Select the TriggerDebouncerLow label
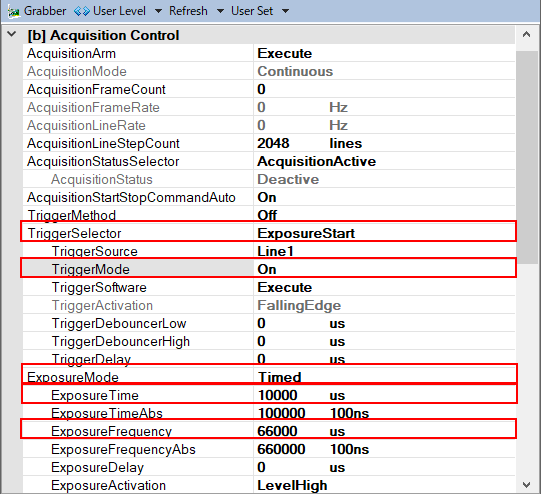The height and width of the screenshot is (494, 541). point(119,323)
